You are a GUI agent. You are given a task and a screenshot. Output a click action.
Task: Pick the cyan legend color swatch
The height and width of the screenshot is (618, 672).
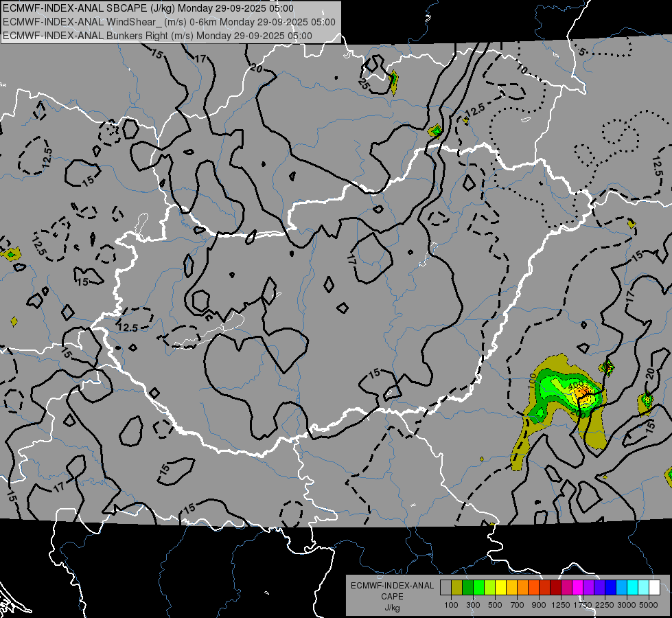tap(633, 588)
